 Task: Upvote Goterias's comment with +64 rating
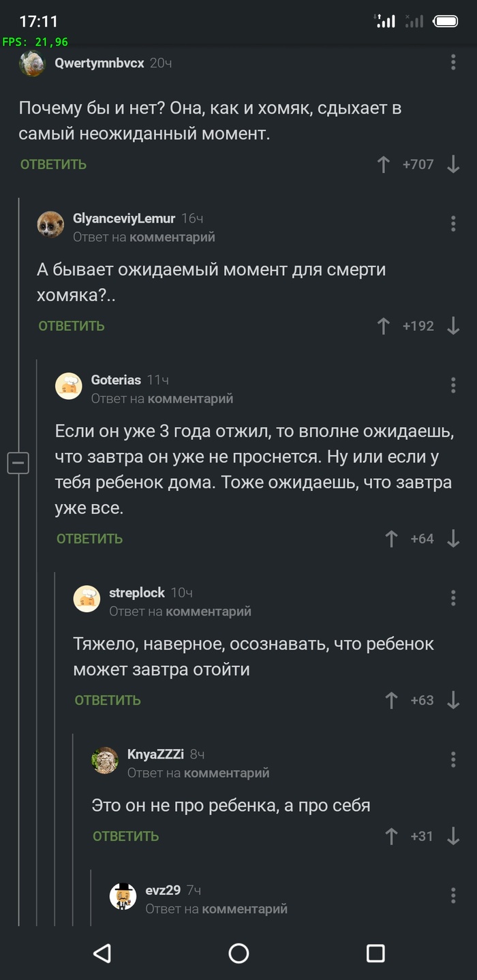coord(391,539)
